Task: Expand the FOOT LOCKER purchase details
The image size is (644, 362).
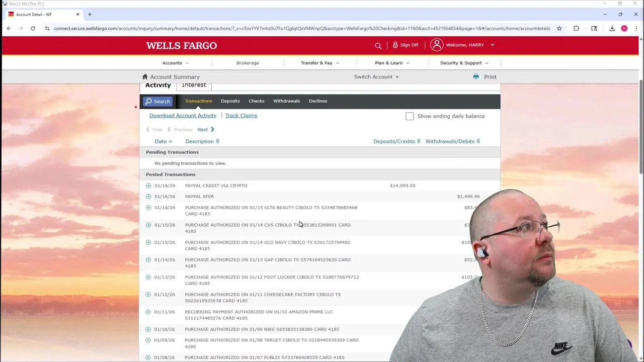Action: click(x=148, y=277)
